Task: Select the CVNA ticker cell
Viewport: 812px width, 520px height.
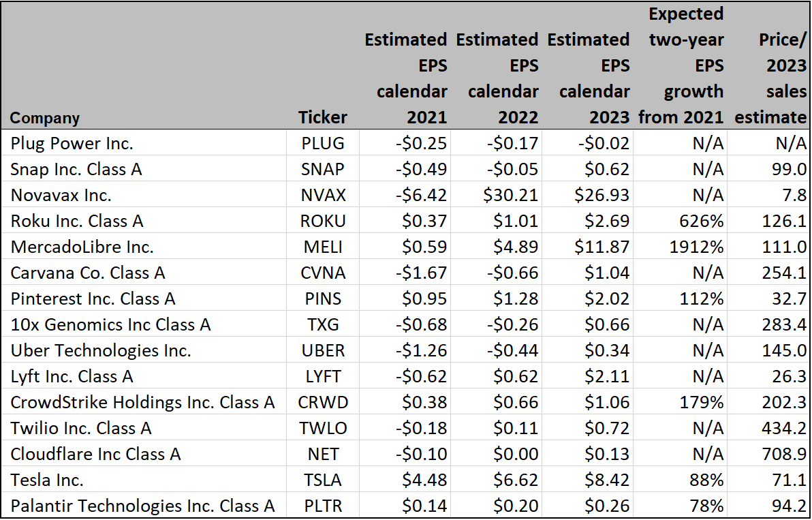Action: (322, 273)
